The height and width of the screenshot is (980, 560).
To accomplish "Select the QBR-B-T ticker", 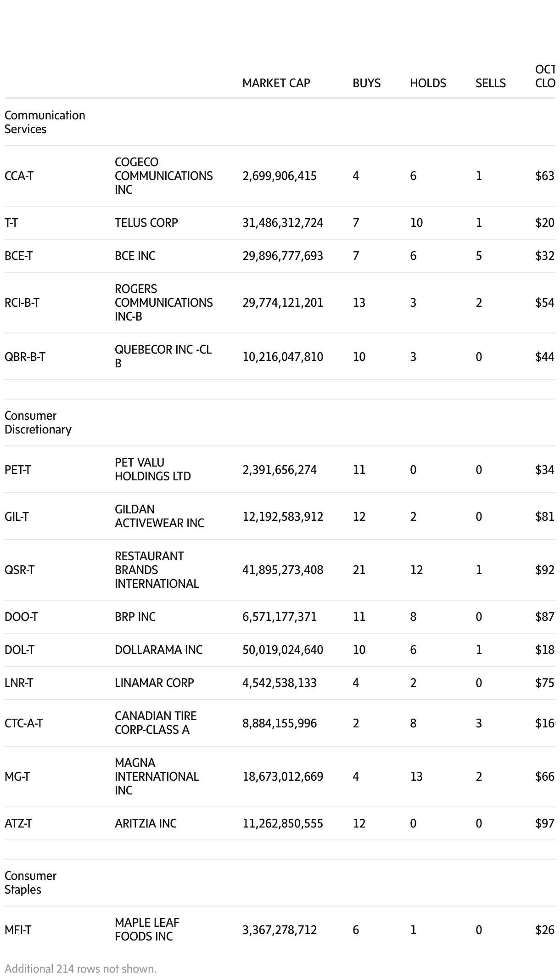I will 25,357.
